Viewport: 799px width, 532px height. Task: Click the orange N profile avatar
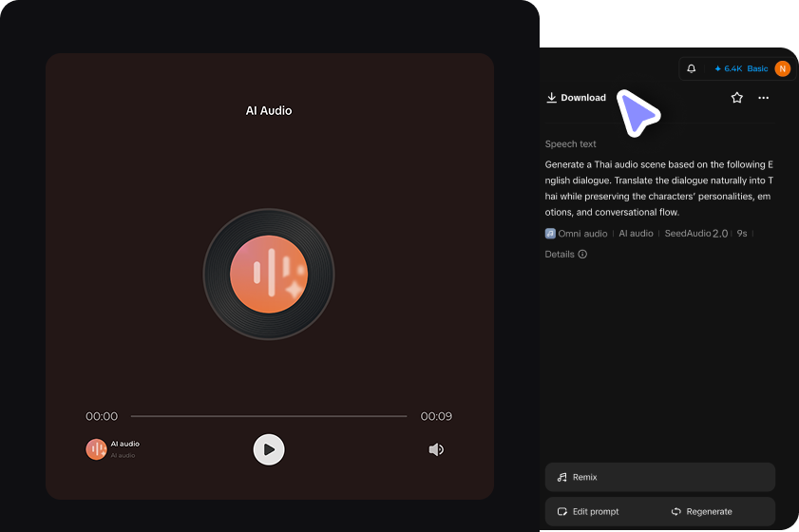click(782, 68)
